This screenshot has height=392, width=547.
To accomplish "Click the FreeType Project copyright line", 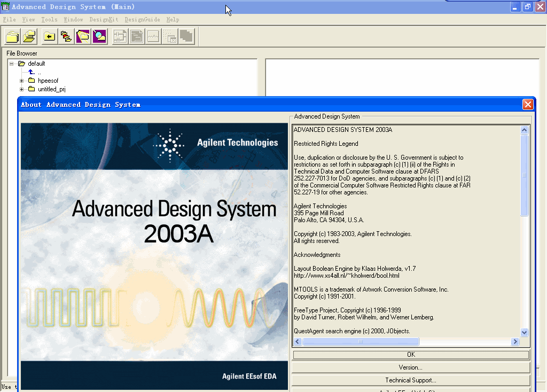I will point(347,310).
